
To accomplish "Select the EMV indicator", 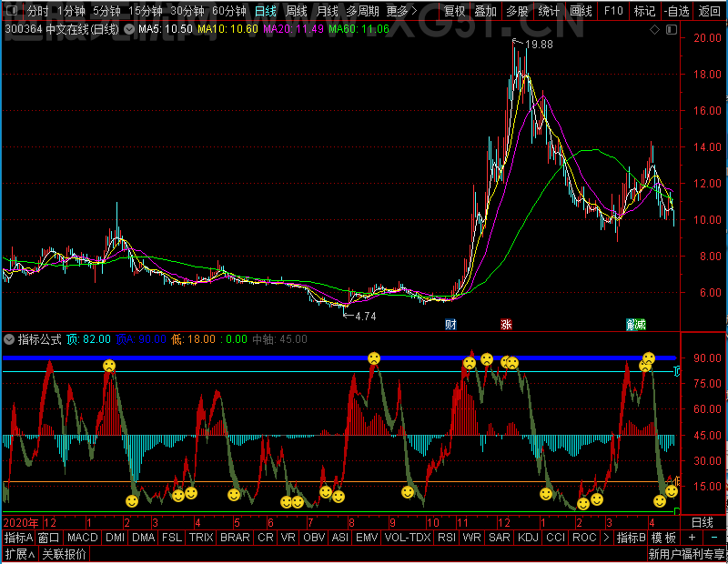I will pos(368,538).
